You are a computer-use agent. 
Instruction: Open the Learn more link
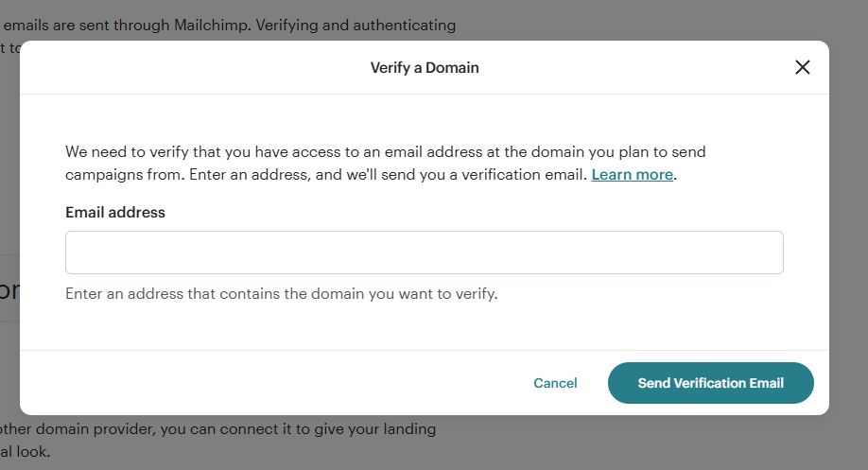(x=633, y=174)
